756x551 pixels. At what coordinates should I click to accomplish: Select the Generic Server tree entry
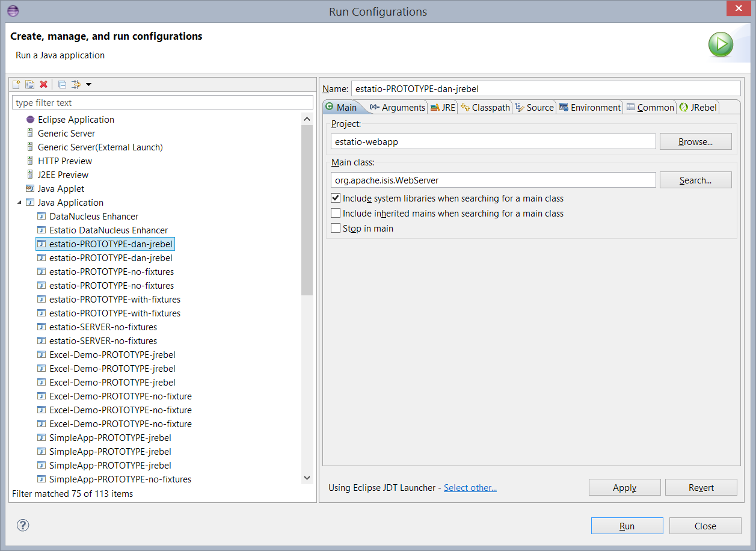coord(66,134)
